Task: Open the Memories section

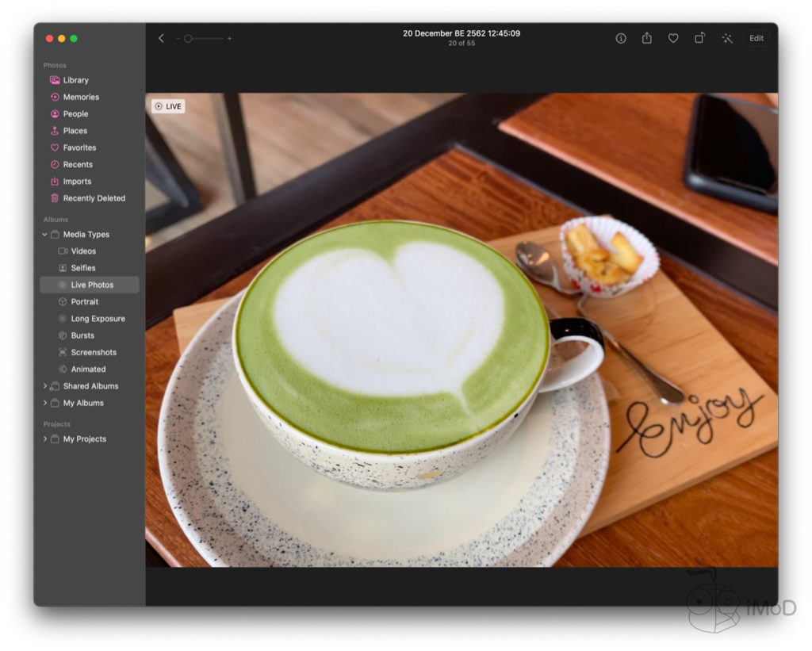Action: coord(81,97)
